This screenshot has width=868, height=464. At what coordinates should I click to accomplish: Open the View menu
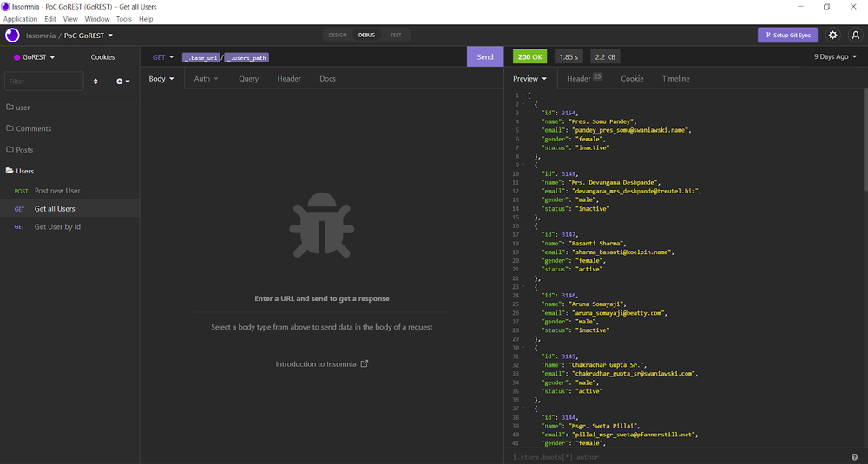click(70, 19)
